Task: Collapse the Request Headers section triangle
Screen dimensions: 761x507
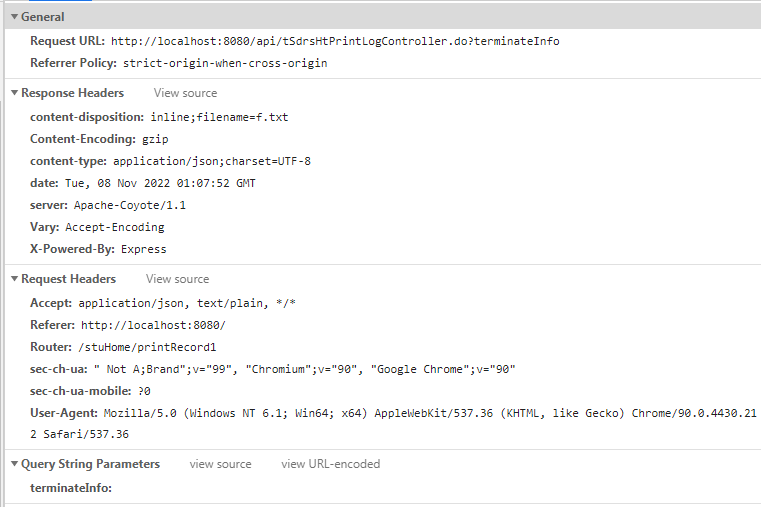Action: click(x=15, y=279)
